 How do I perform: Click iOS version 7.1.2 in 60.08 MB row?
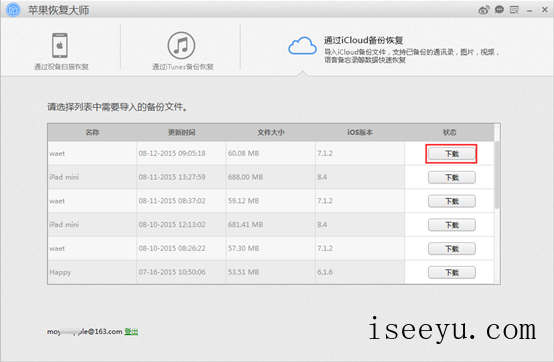click(x=325, y=153)
